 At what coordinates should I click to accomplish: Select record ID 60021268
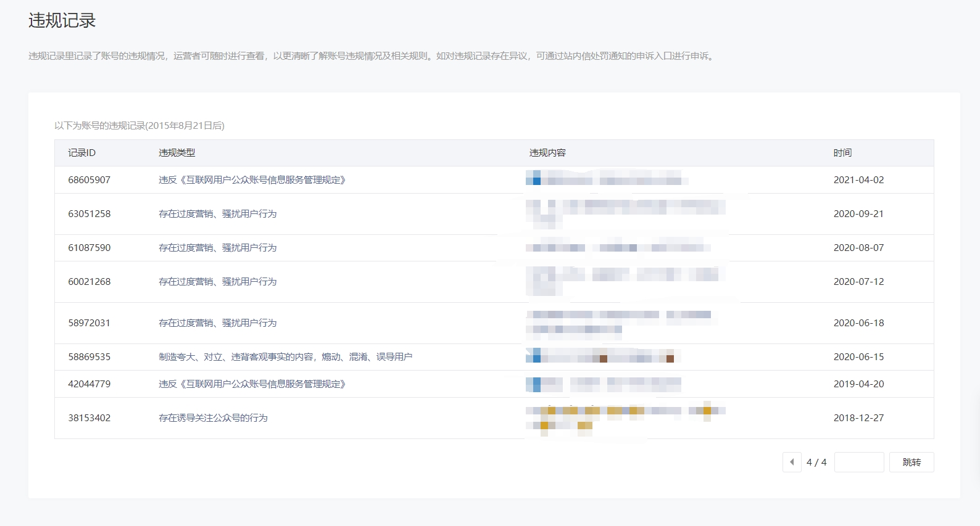pyautogui.click(x=89, y=282)
